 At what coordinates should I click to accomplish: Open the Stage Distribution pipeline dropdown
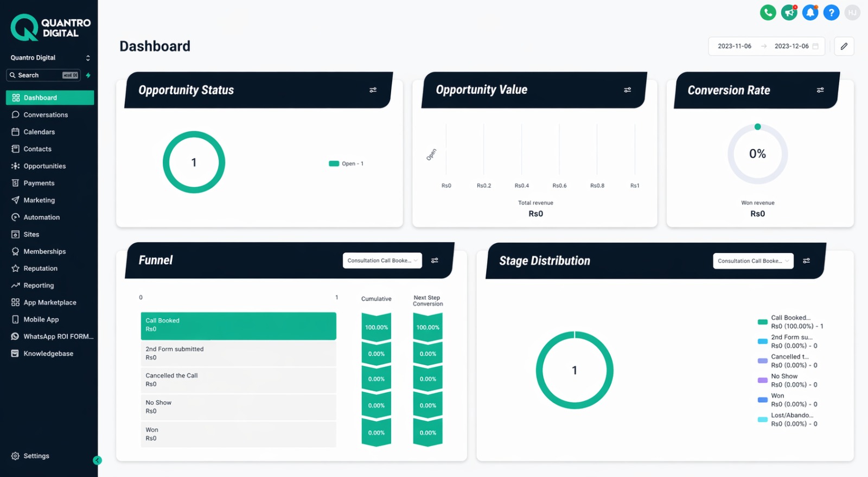[753, 261]
